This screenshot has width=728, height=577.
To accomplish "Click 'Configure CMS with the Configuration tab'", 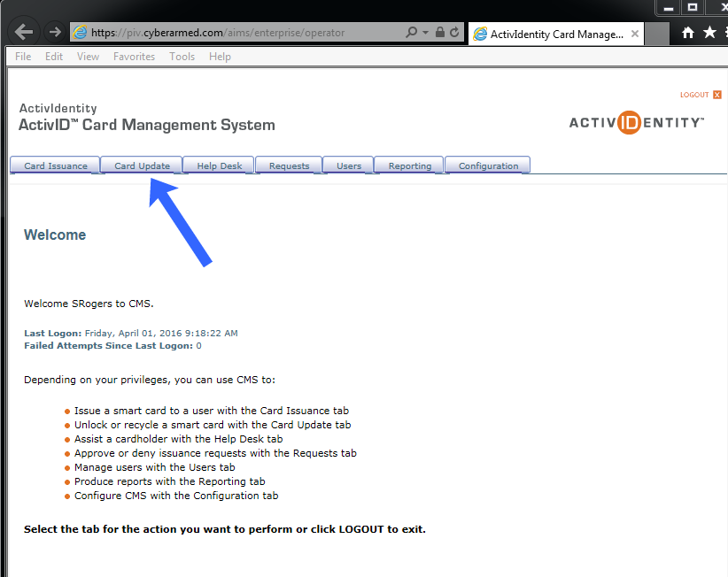I will [x=176, y=496].
